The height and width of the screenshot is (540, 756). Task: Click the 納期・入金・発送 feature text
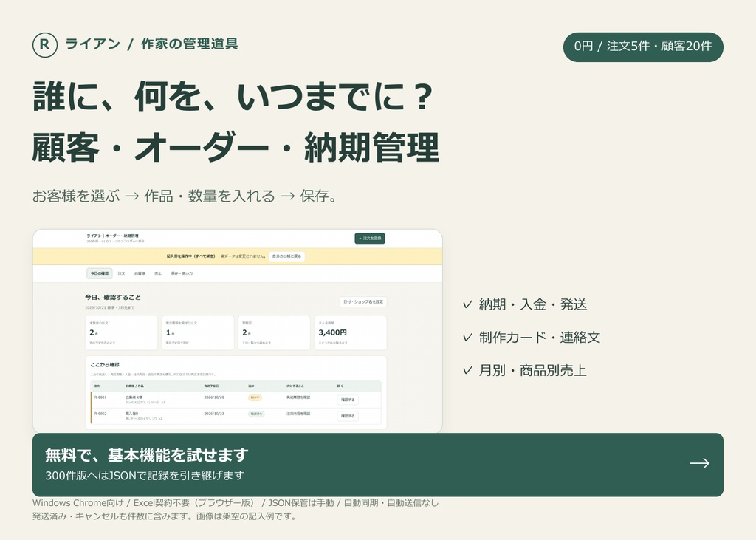(533, 304)
